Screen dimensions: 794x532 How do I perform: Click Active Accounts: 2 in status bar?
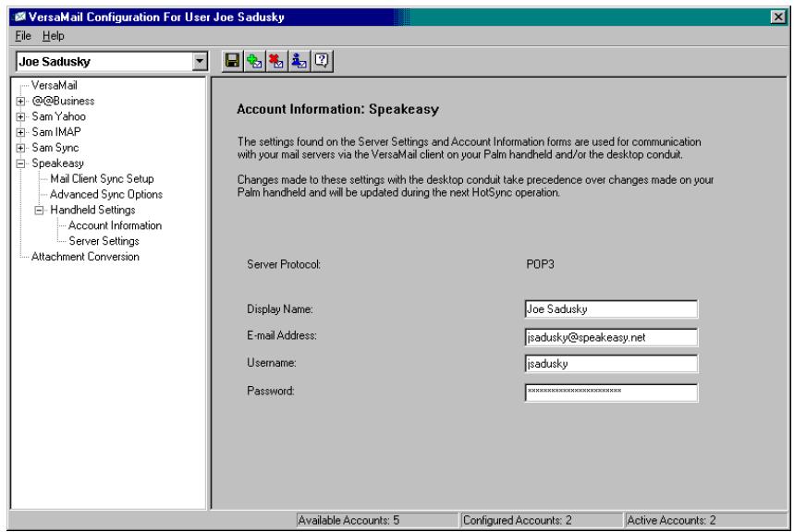(671, 520)
